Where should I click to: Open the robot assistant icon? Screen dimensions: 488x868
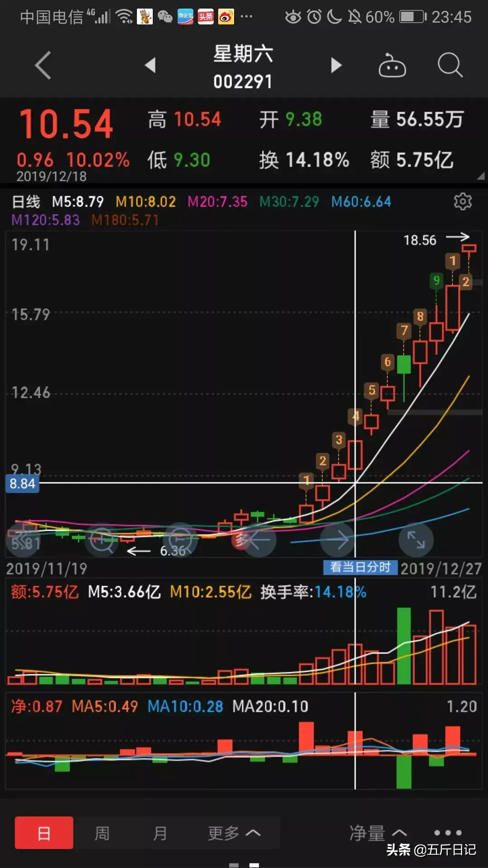pos(392,66)
